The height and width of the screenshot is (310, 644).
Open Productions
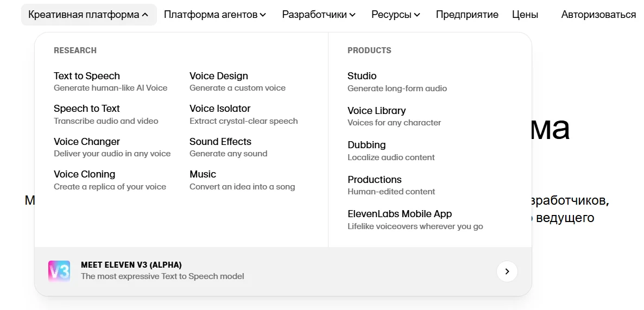pyautogui.click(x=374, y=180)
